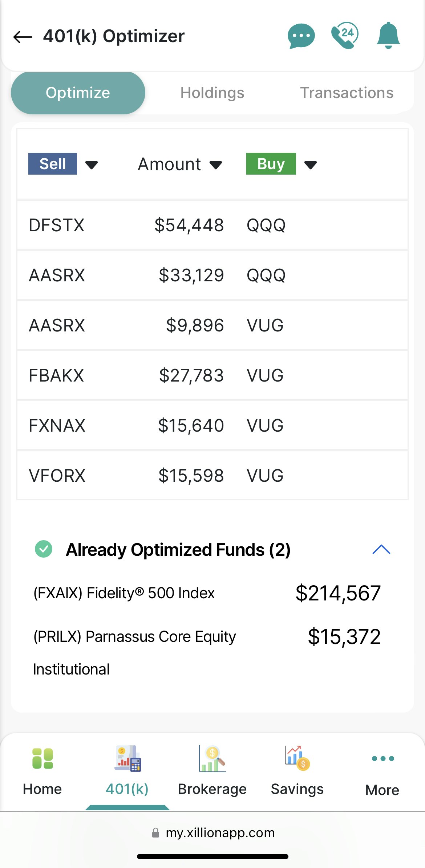
Task: Open the Buy column dropdown arrow
Action: click(311, 165)
